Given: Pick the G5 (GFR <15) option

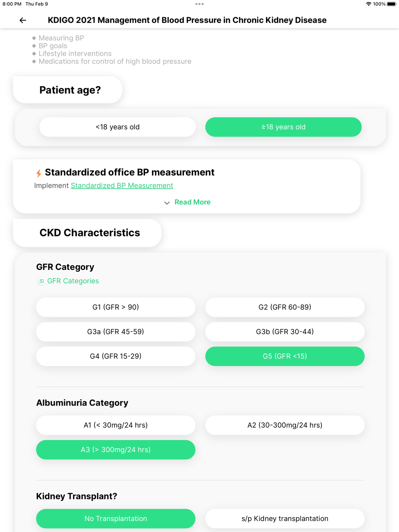Looking at the screenshot, I should point(284,356).
